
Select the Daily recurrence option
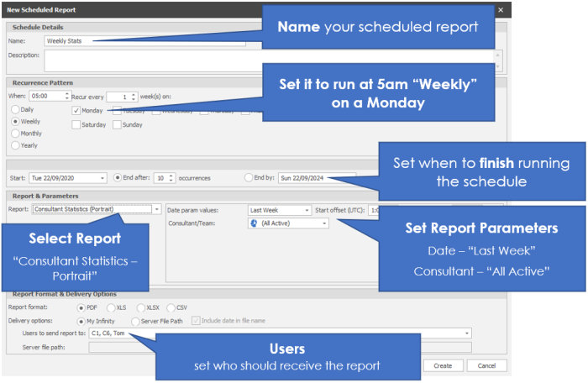point(16,109)
